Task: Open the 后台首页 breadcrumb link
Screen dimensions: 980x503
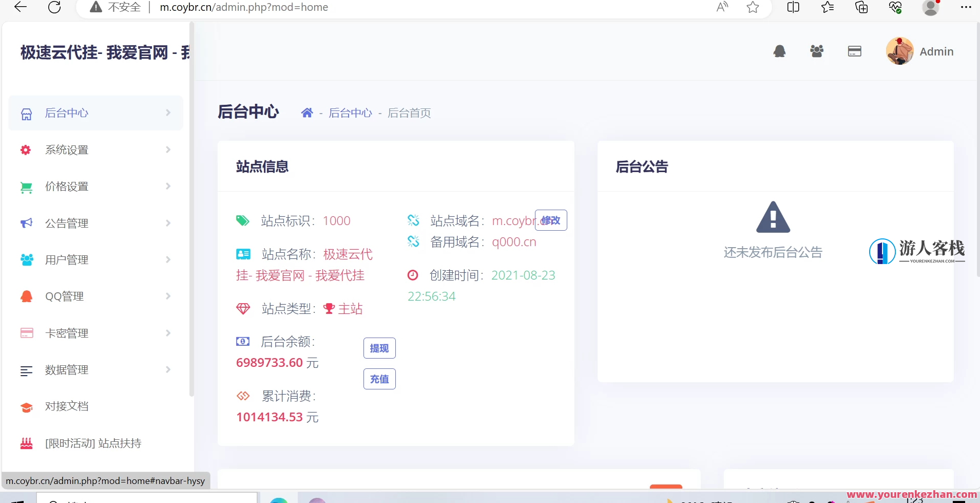Action: click(408, 113)
